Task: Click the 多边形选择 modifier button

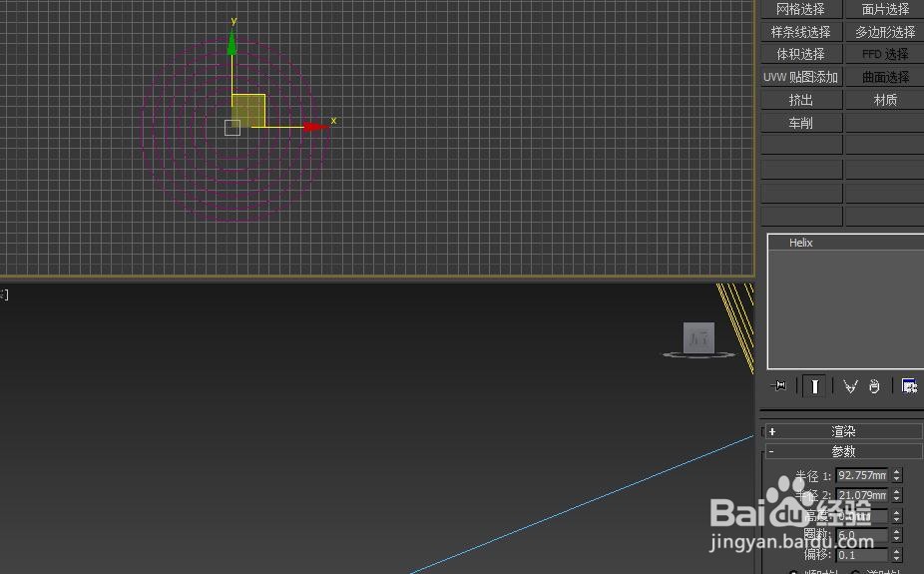Action: 885,31
